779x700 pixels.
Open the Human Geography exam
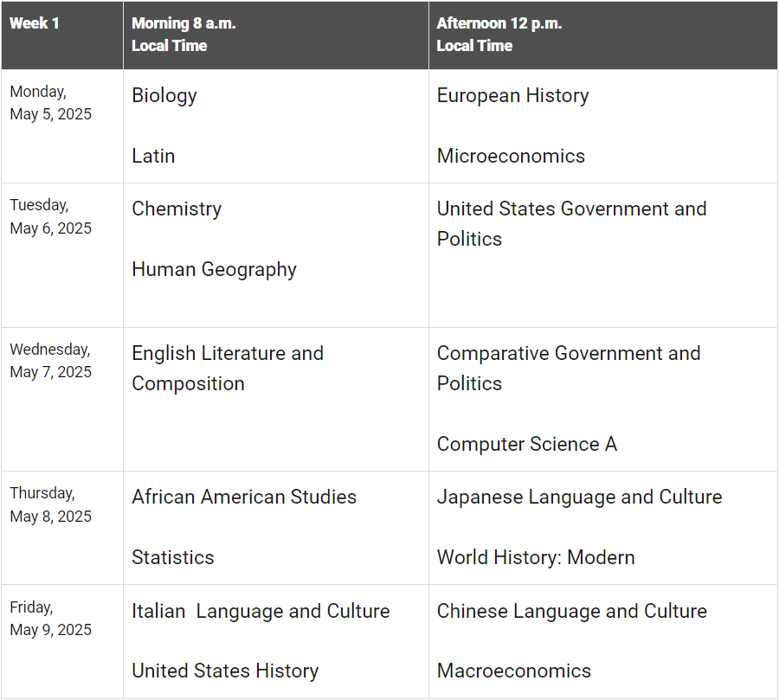point(214,269)
